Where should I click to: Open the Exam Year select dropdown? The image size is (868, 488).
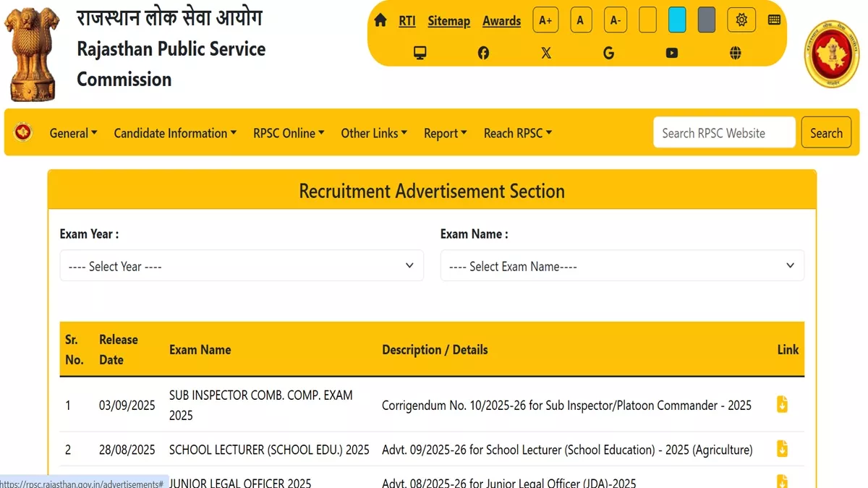pos(242,266)
